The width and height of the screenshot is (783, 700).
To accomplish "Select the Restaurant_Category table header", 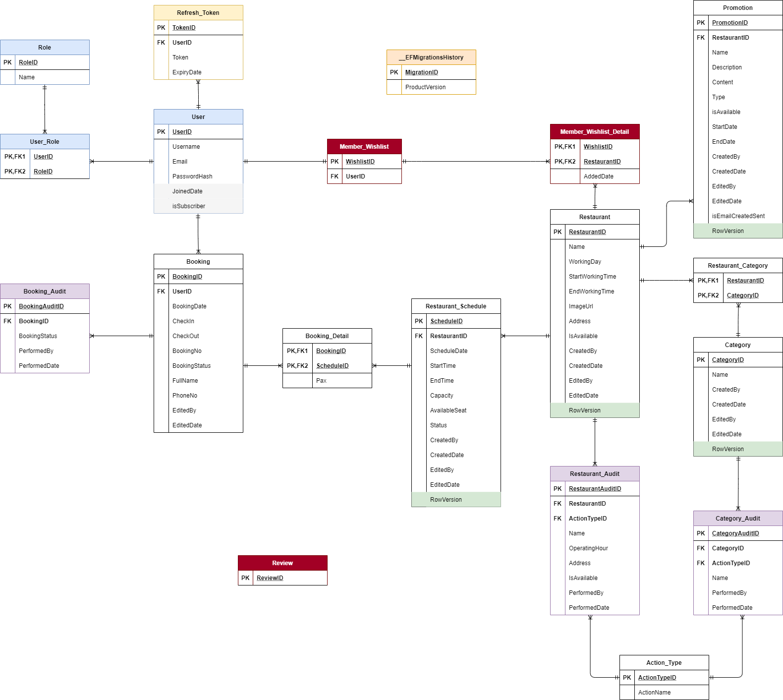I will click(738, 266).
